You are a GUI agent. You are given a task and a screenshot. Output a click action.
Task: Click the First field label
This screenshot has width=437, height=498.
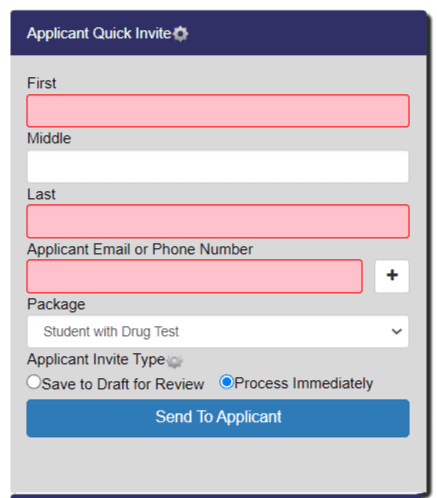click(42, 83)
